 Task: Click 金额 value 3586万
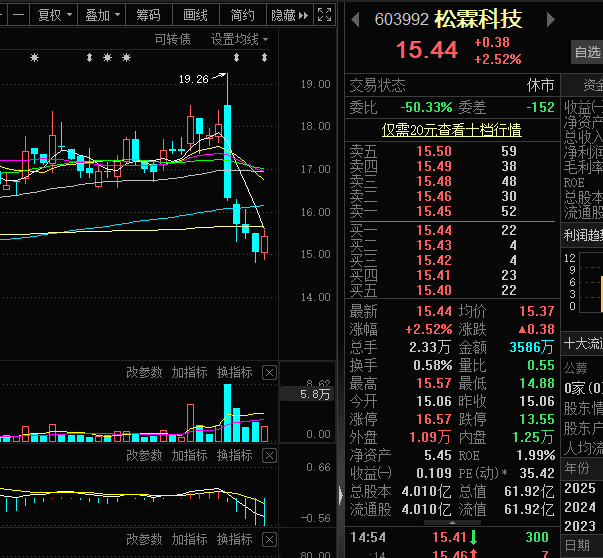point(531,347)
